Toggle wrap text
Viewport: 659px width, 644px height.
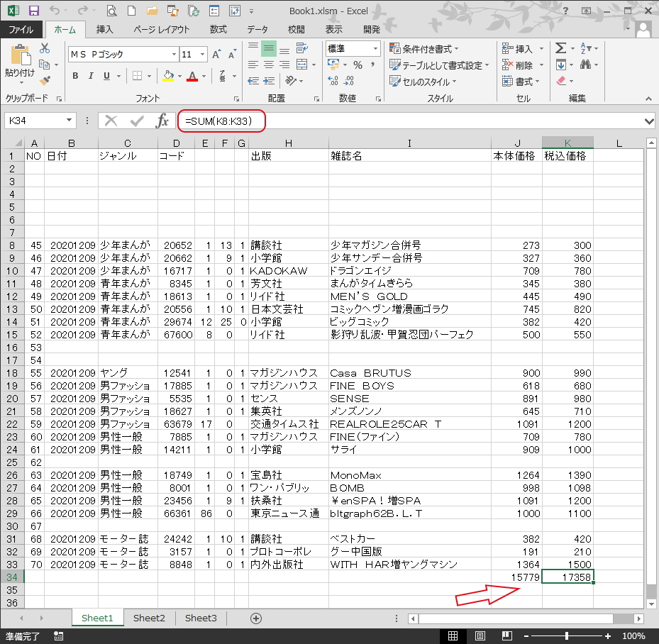(301, 48)
